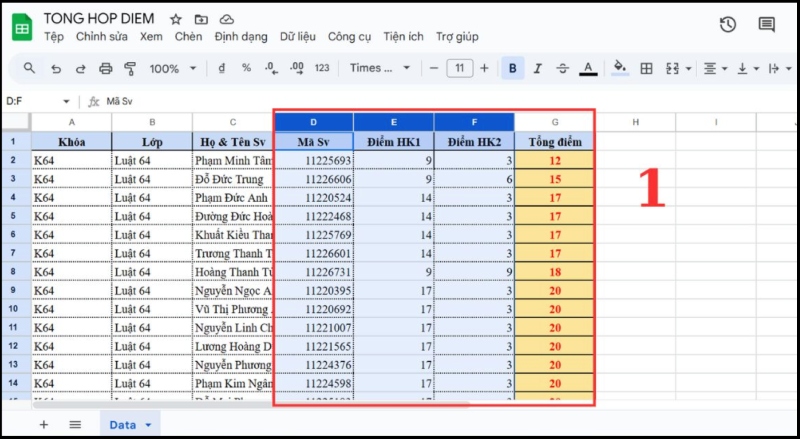Open the Công cụ menu
The height and width of the screenshot is (439, 800).
click(x=349, y=37)
